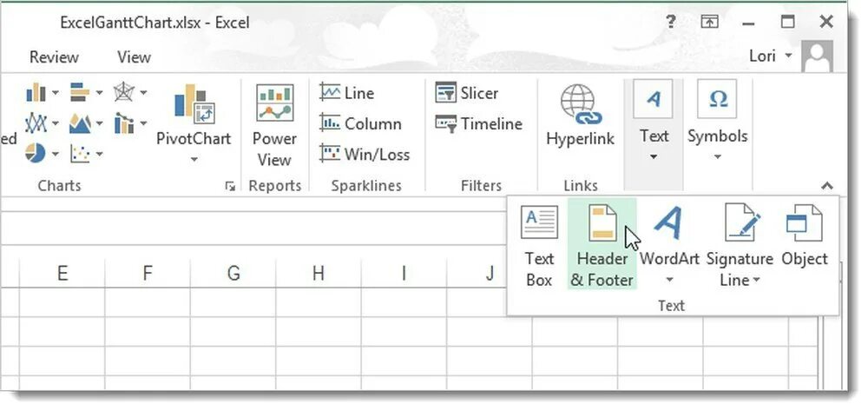Image resolution: width=868 pixels, height=411 pixels.
Task: Expand the pie chart type dropdown
Action: (x=56, y=155)
